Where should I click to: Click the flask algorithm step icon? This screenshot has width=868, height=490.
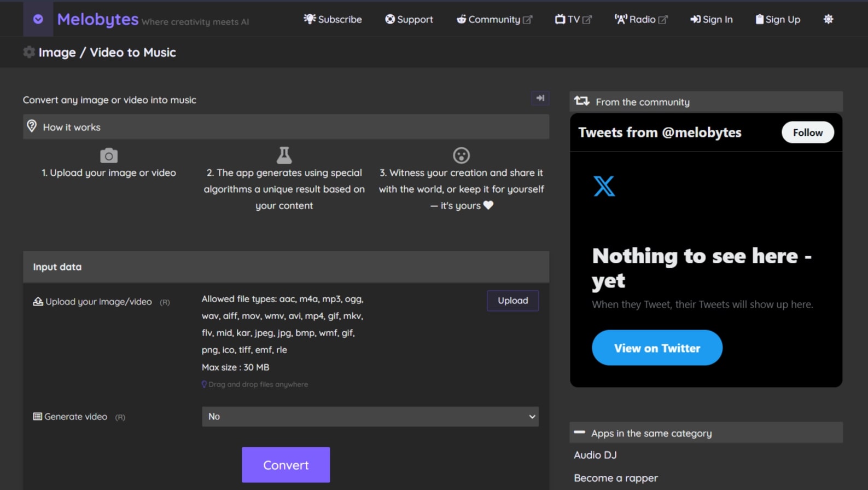tap(284, 155)
